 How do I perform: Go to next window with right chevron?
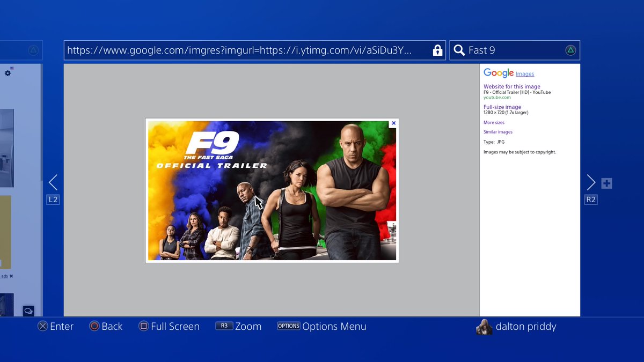click(x=591, y=182)
